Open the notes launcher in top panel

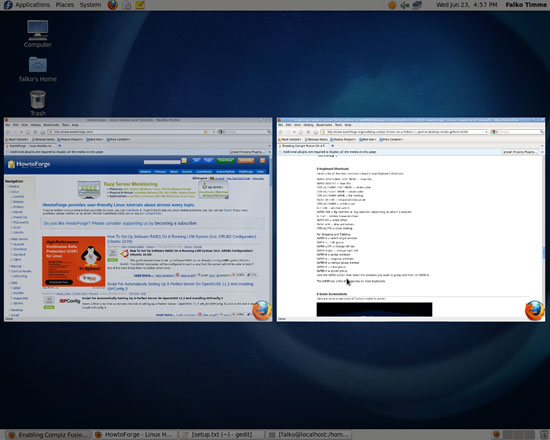point(140,5)
